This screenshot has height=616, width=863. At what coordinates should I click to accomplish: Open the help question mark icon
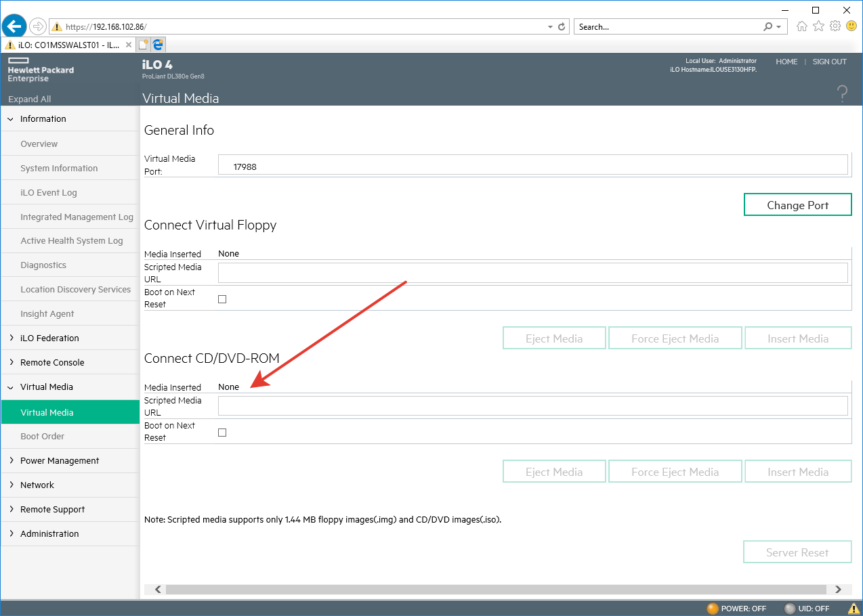(x=842, y=93)
